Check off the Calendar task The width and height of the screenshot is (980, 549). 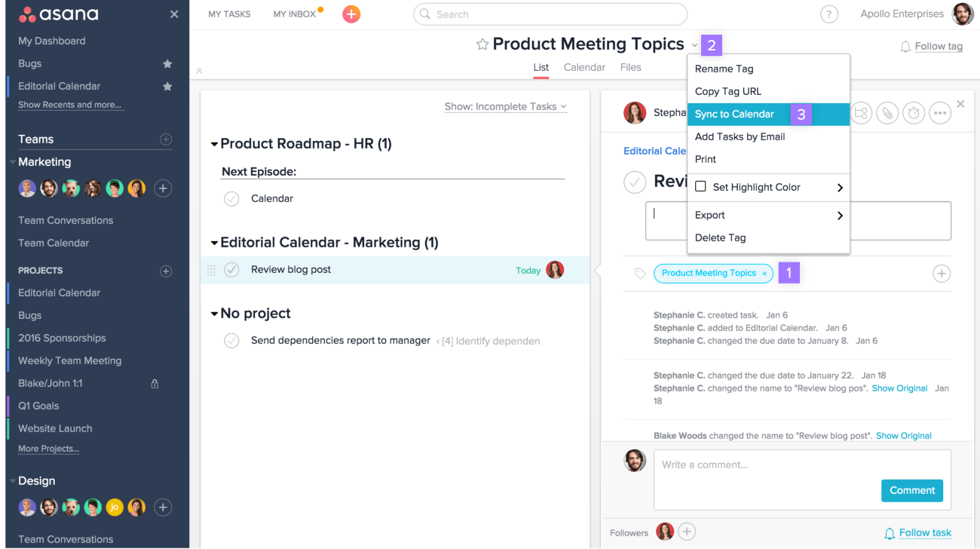coord(231,199)
